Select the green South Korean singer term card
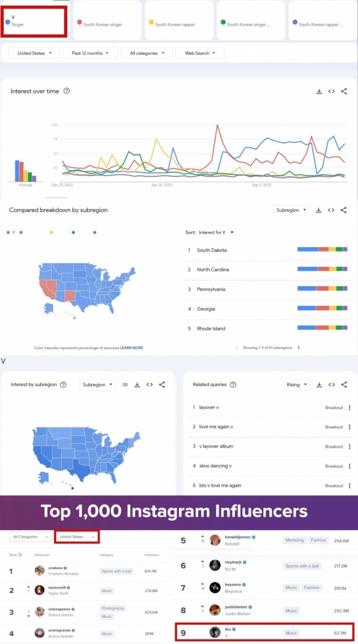The width and height of the screenshot is (358, 644). coord(251,20)
